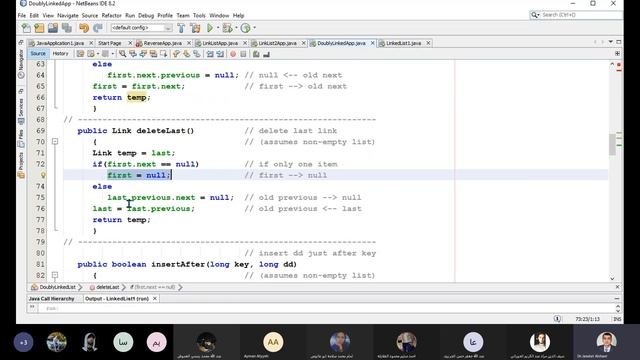Viewport: 640px width, 360px height.
Task: Open the Window menu
Action: coord(219,16)
